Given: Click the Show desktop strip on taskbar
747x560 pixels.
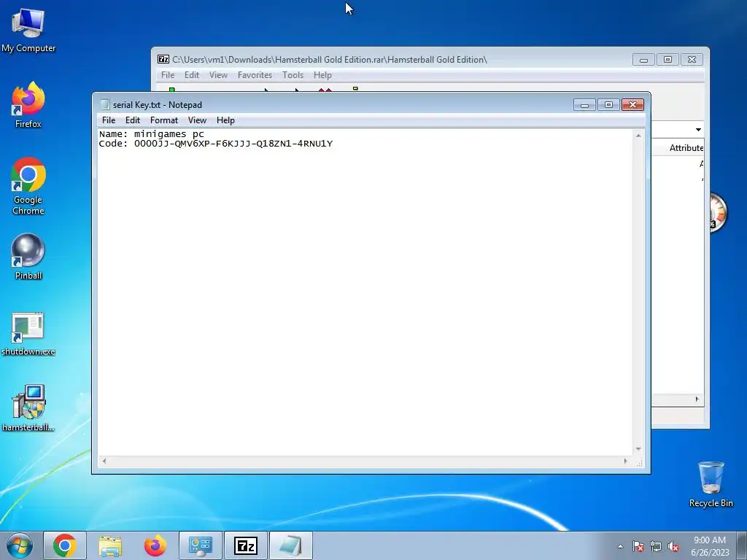Looking at the screenshot, I should [x=742, y=545].
